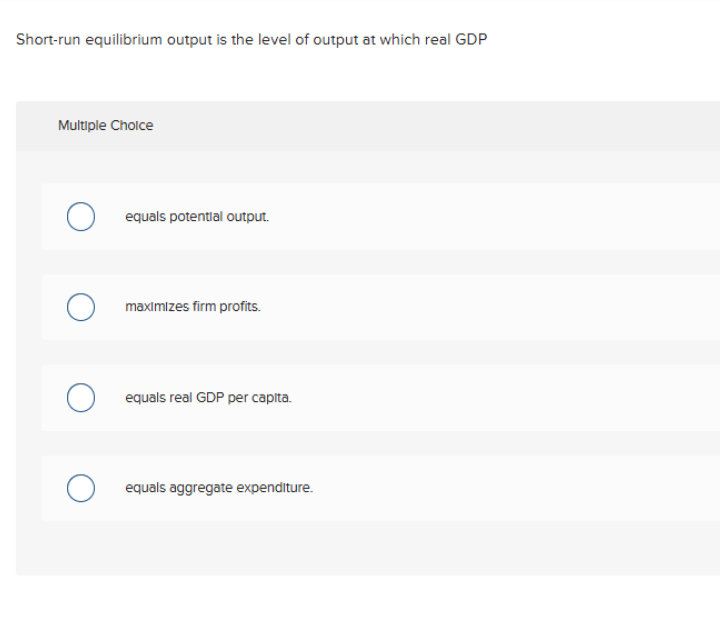Select the radio button for equals potential output
Viewport: 720px width, 619px height.
click(81, 217)
